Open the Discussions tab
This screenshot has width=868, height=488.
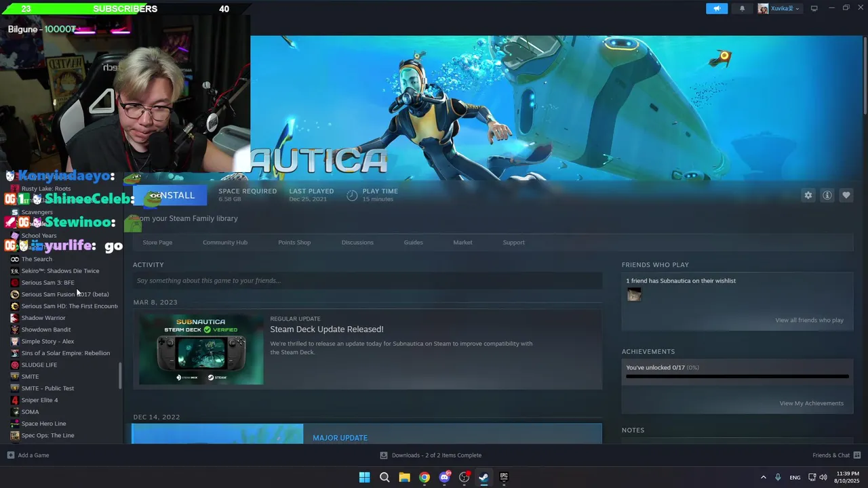click(357, 243)
